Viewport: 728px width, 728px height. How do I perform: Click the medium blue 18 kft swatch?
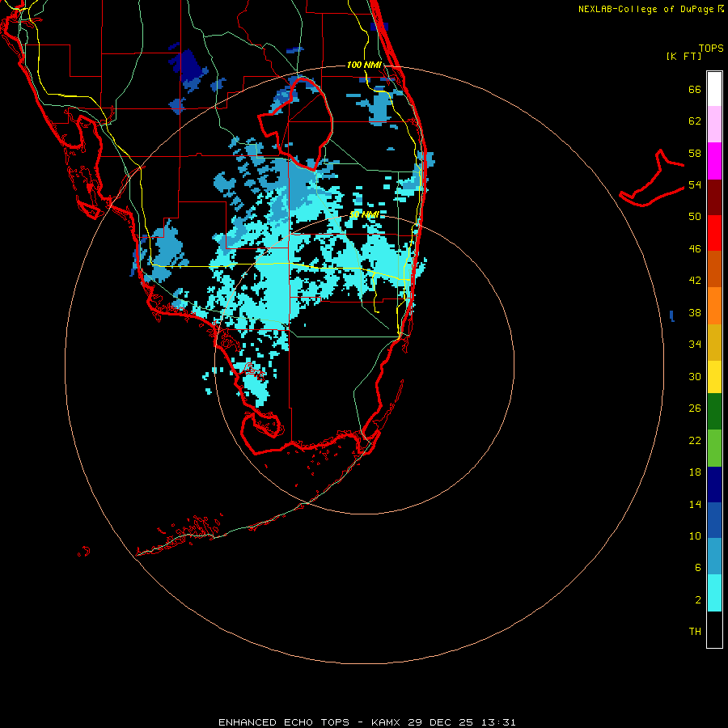tap(714, 520)
